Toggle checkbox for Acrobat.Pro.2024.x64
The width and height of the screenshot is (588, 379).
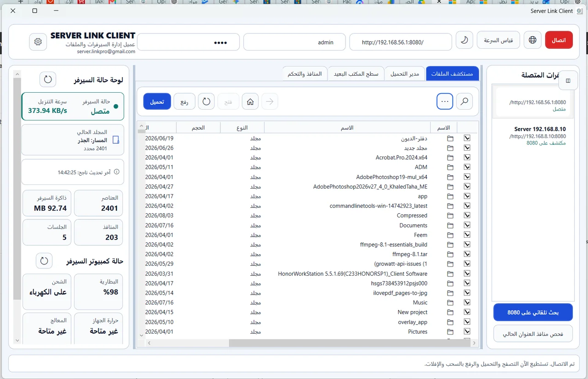[x=467, y=157]
